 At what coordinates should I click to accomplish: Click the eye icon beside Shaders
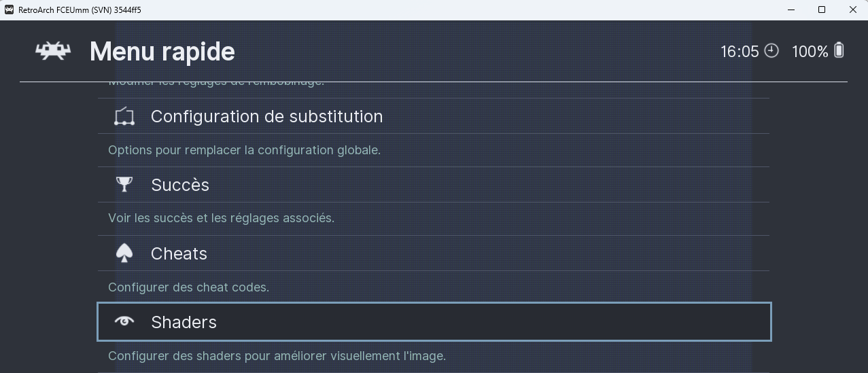point(124,321)
